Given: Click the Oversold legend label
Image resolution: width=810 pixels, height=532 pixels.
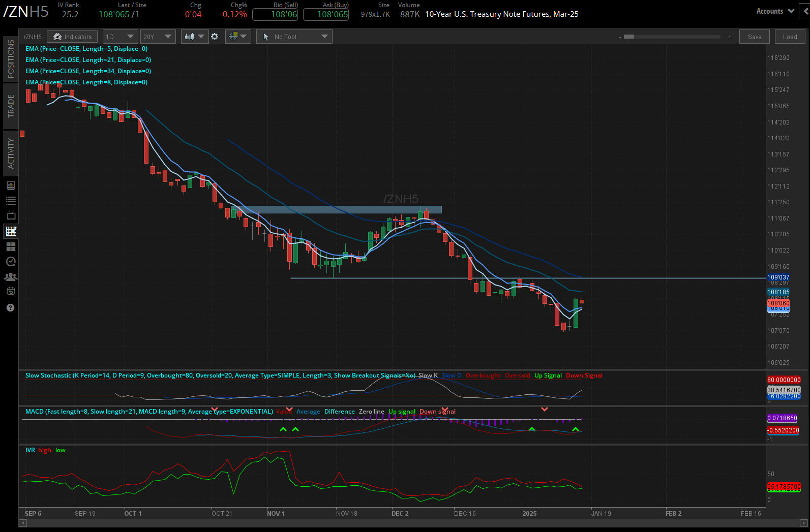Looking at the screenshot, I should 518,375.
